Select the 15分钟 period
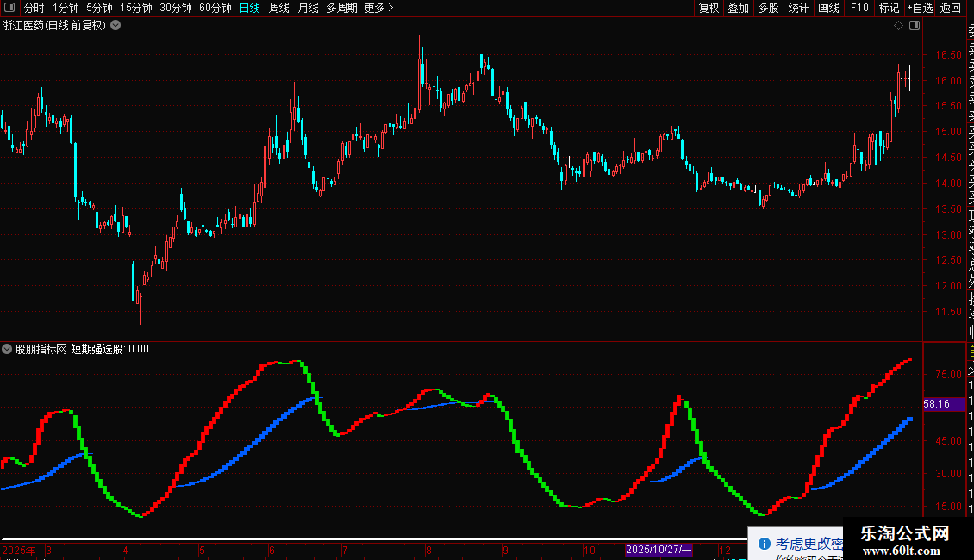 tap(136, 8)
